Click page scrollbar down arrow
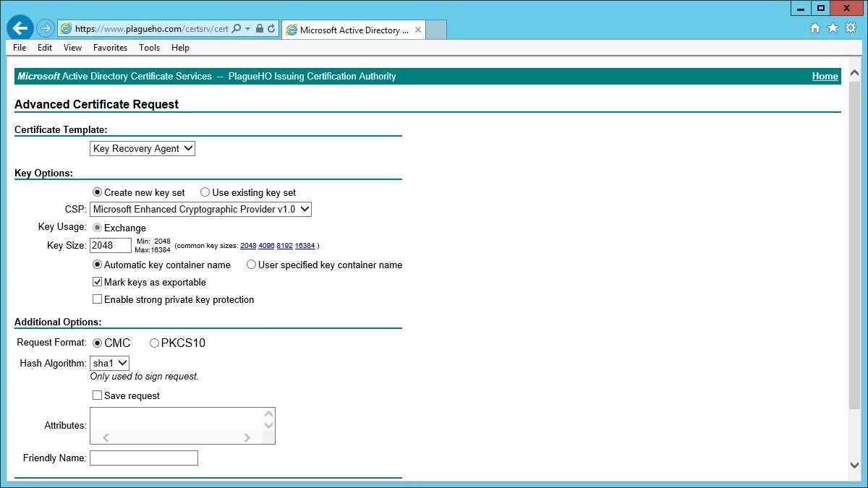The height and width of the screenshot is (488, 868). coord(855,466)
